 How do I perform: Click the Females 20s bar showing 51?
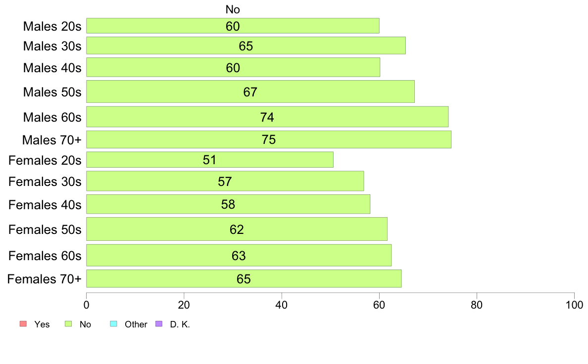click(x=210, y=160)
